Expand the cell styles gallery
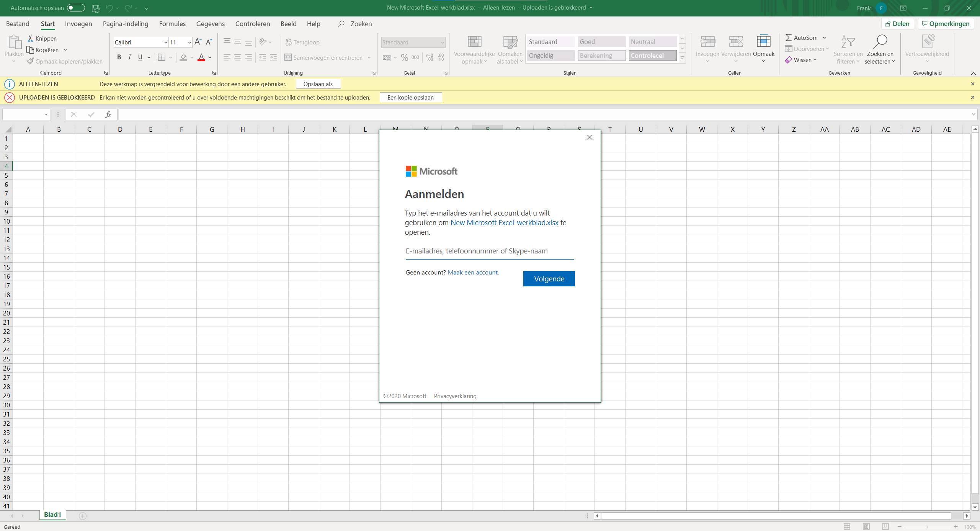Screen dimensions: 980x531 pos(682,58)
